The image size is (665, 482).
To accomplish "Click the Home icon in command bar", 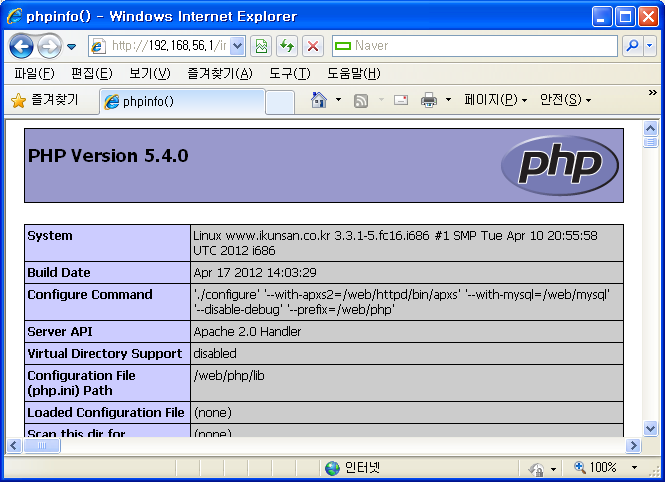I will pyautogui.click(x=319, y=100).
